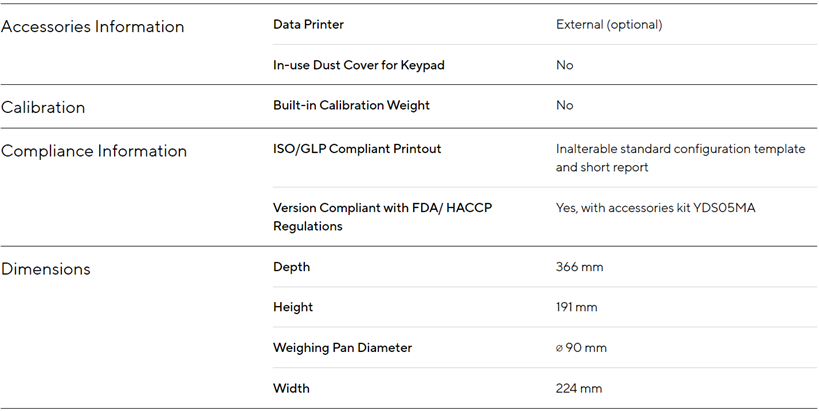The height and width of the screenshot is (411, 819).
Task: Click In-use Dust Cover for Keypad label
Action: 359,65
